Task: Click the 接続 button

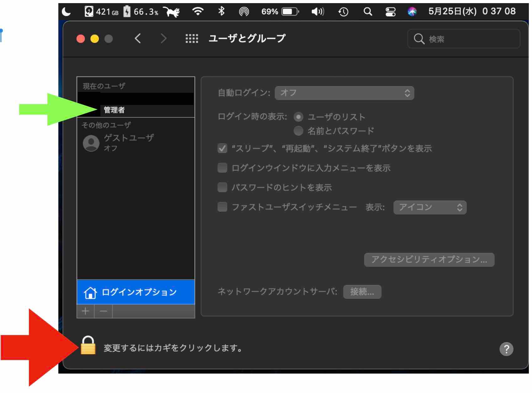Action: coord(362,292)
